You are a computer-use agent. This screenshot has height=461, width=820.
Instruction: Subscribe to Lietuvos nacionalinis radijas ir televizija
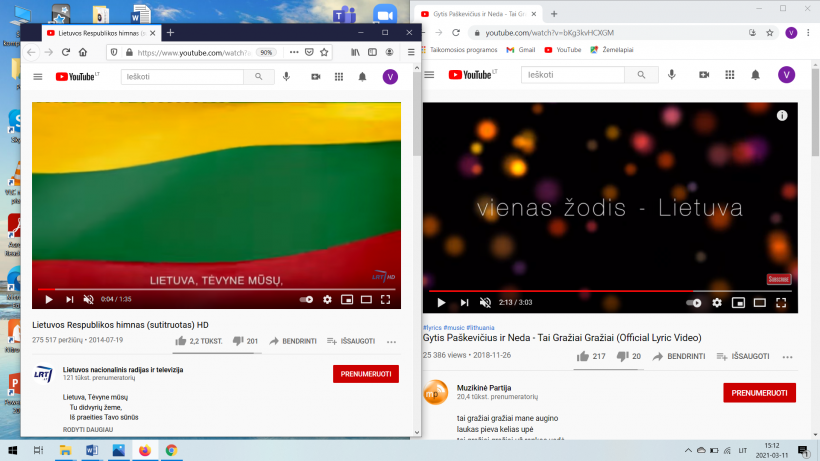366,374
